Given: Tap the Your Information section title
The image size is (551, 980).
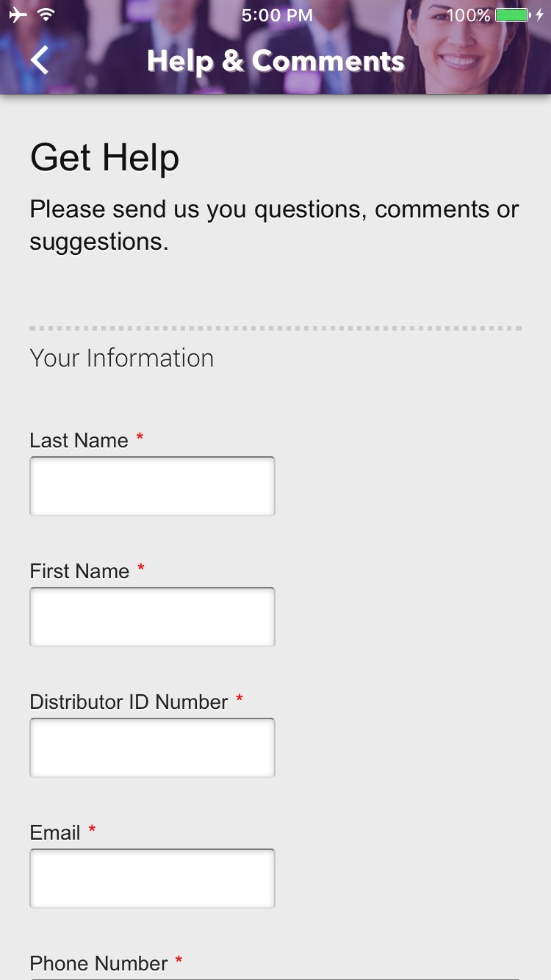Looking at the screenshot, I should (122, 358).
